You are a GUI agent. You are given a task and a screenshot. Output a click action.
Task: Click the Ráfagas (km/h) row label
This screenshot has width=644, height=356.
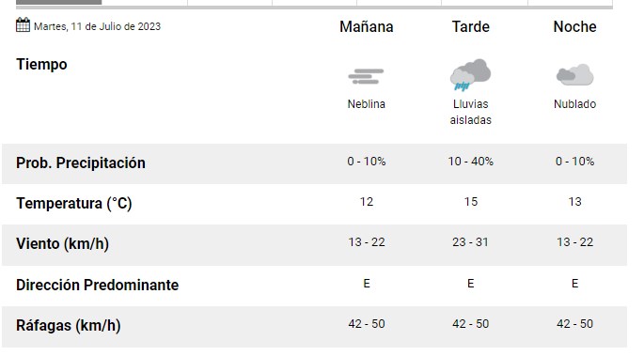[x=69, y=325]
